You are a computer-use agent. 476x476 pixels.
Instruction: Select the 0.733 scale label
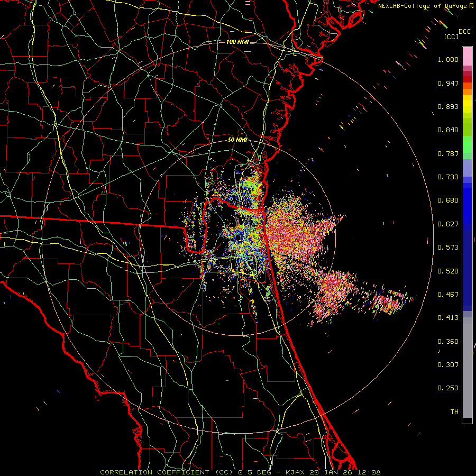point(448,177)
